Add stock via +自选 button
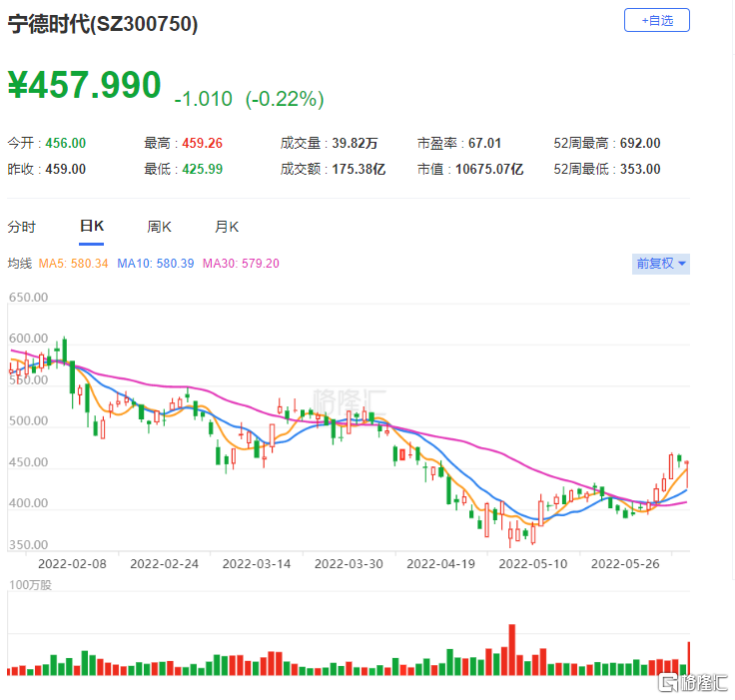Screen dimensions: 735x700 coord(657,20)
